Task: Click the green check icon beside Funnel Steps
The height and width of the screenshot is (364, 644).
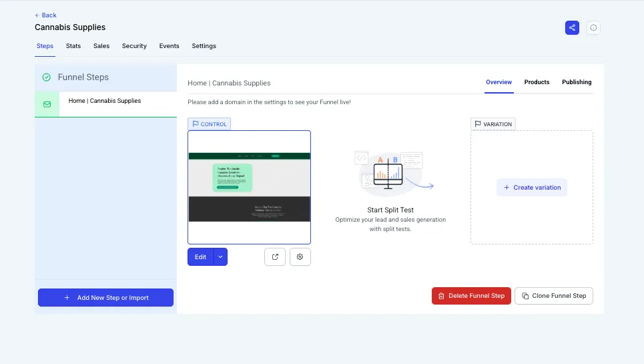Action: [x=47, y=77]
